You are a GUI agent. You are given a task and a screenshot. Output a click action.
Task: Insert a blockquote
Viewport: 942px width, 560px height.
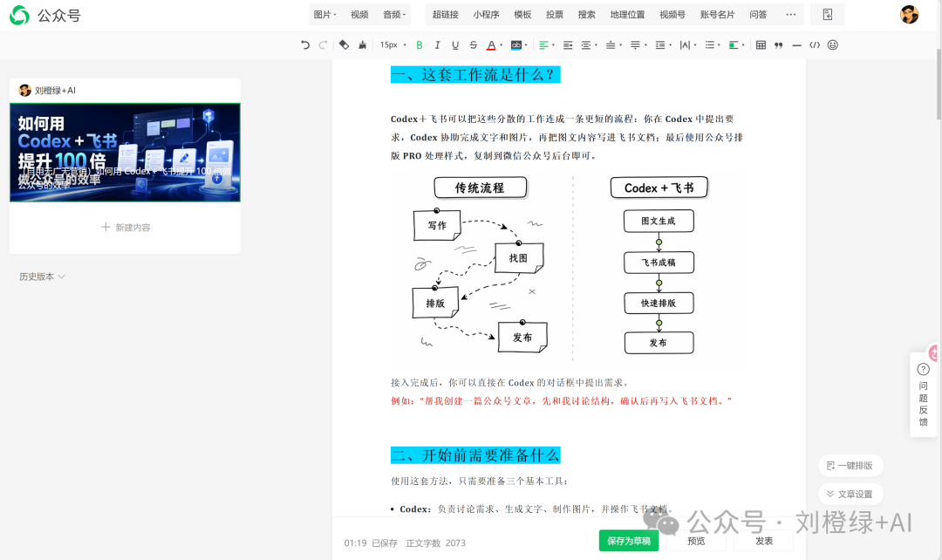point(779,45)
